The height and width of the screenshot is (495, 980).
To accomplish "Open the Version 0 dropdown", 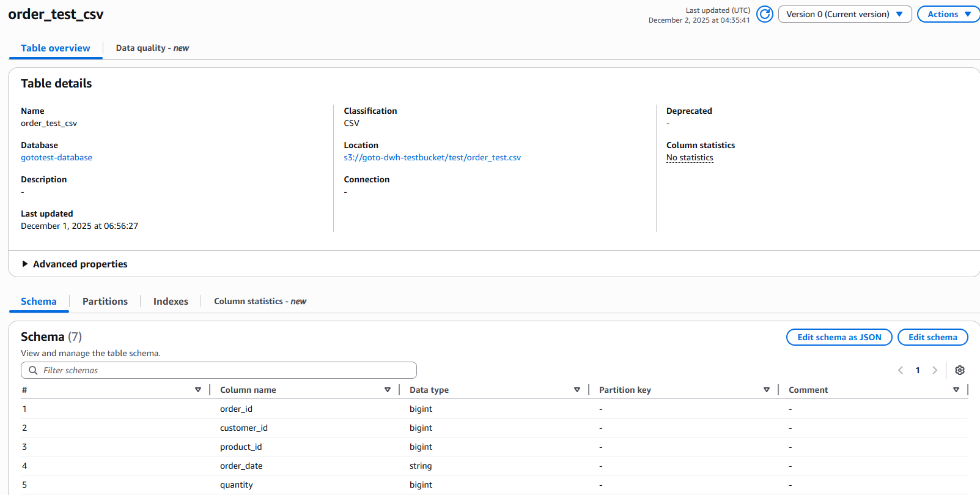I will (x=844, y=14).
